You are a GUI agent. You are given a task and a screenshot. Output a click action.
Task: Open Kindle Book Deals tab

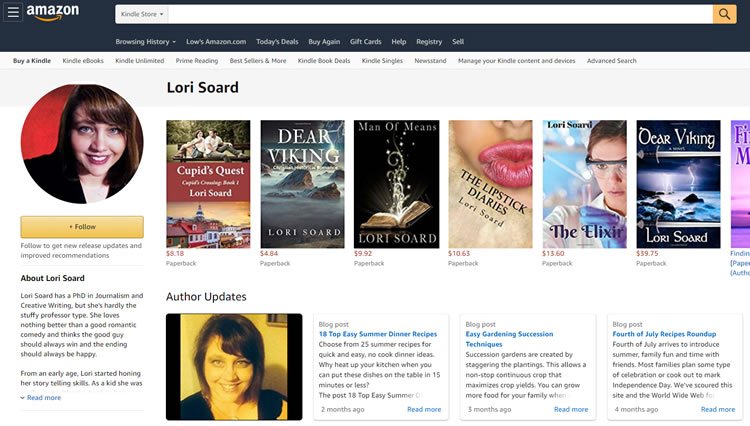324,61
